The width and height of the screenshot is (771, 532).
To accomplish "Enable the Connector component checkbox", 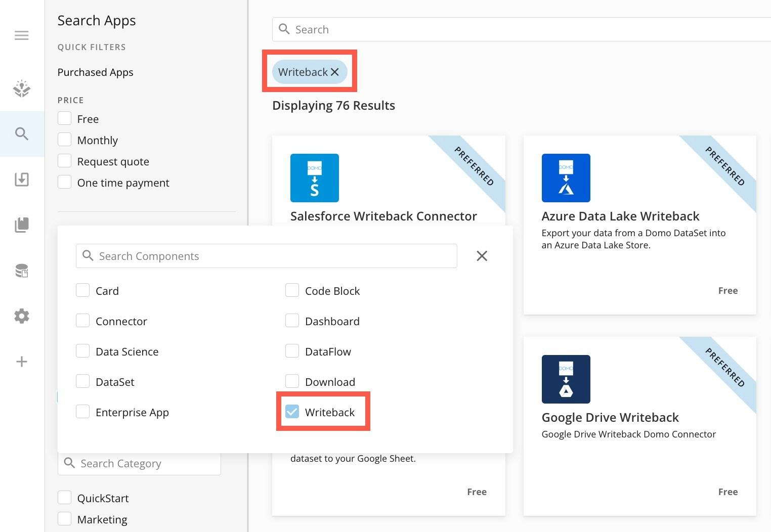I will [x=82, y=321].
